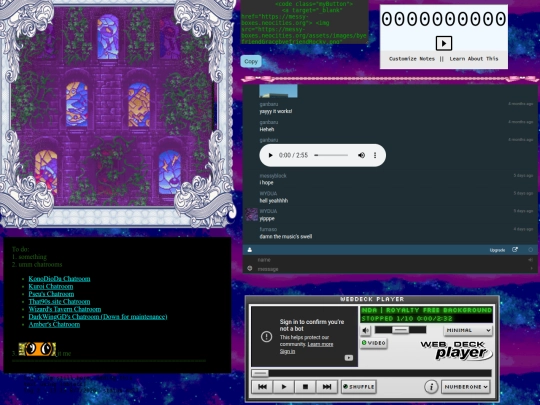Open Webdeck Player info button
540x405 pixels.
coord(431,386)
